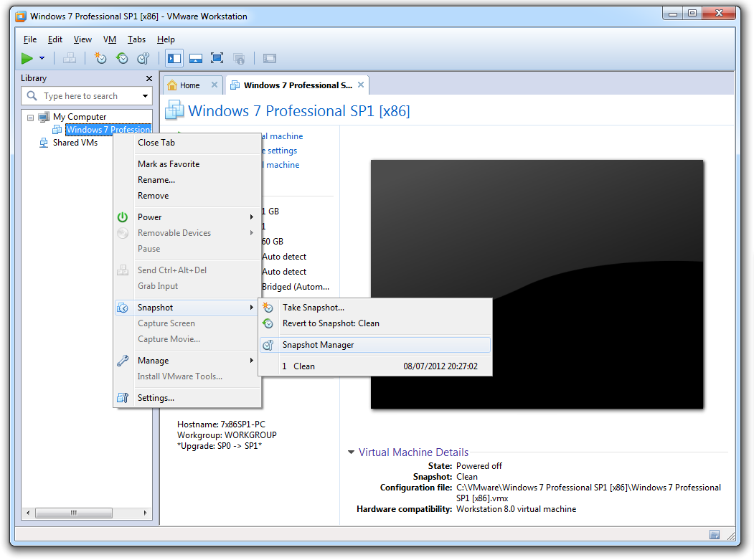Close the Library panel with its X
This screenshot has height=560, width=754.
(149, 78)
